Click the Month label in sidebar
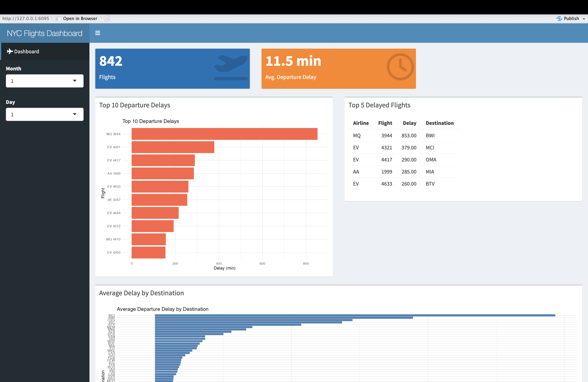Viewport: 588px width, 382px height. click(x=14, y=69)
